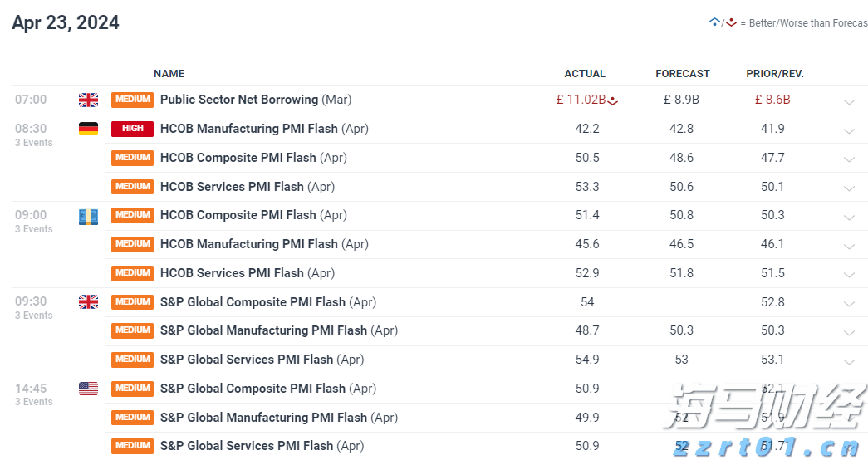Click the FORECAST column header
This screenshot has height=460, width=868.
coord(683,74)
